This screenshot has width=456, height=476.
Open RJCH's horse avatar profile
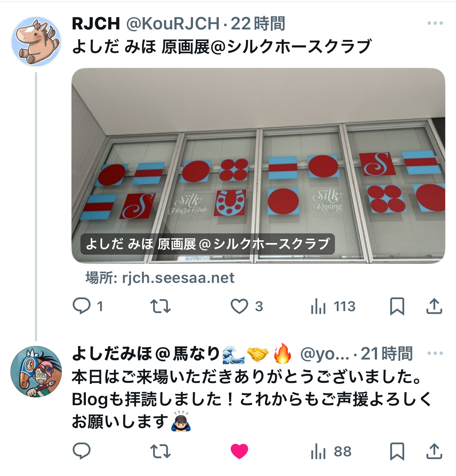click(x=36, y=41)
